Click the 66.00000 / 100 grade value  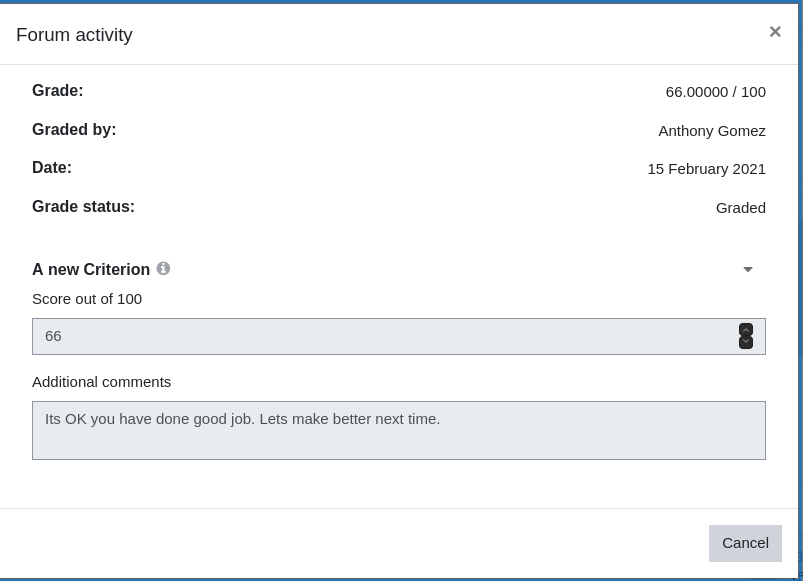pyautogui.click(x=715, y=92)
